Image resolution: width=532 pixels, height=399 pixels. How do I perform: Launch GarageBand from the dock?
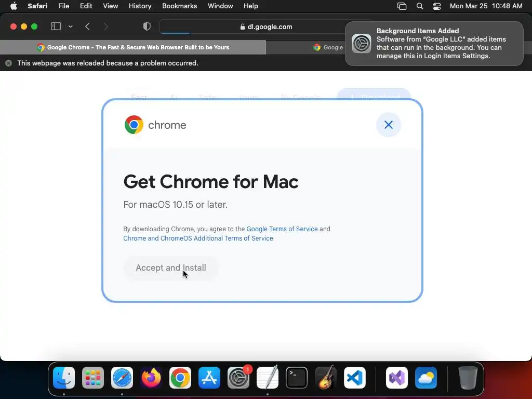[326, 378]
